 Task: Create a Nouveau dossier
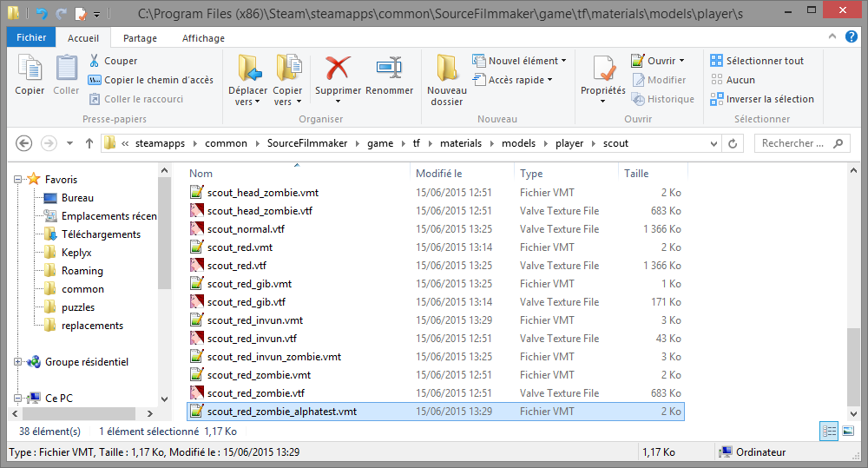coord(447,80)
